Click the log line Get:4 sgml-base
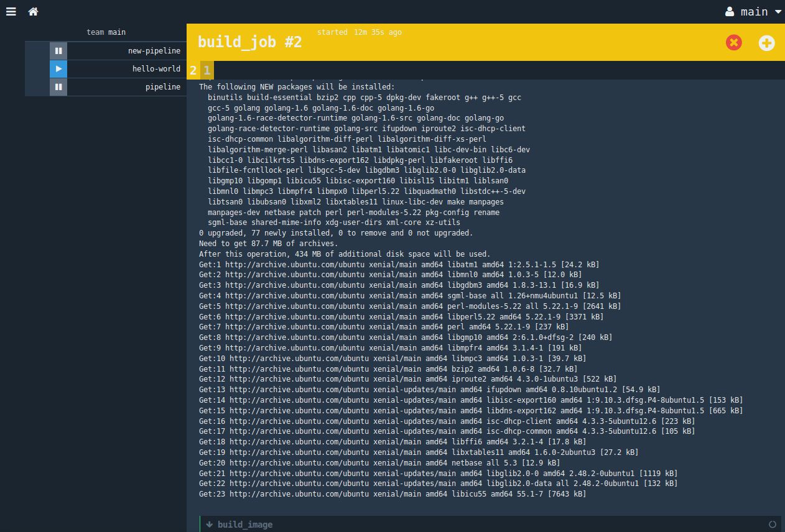This screenshot has height=532, width=785. pyautogui.click(x=410, y=296)
